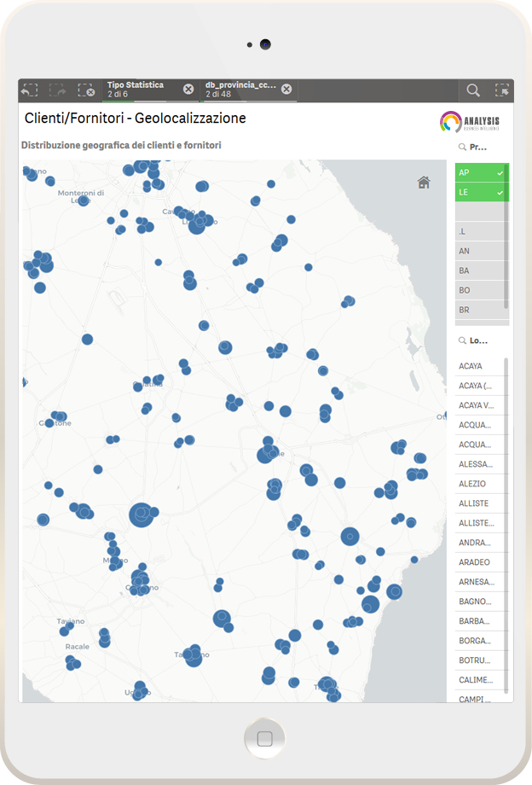Remove the db_provincia_cc selection
The image size is (532, 785).
pyautogui.click(x=286, y=90)
